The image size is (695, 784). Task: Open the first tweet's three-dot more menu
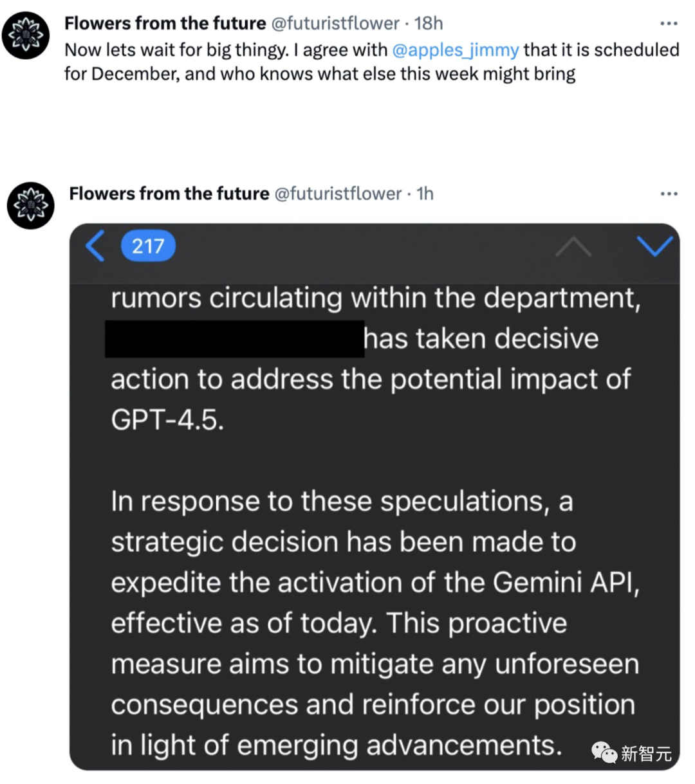[x=669, y=24]
